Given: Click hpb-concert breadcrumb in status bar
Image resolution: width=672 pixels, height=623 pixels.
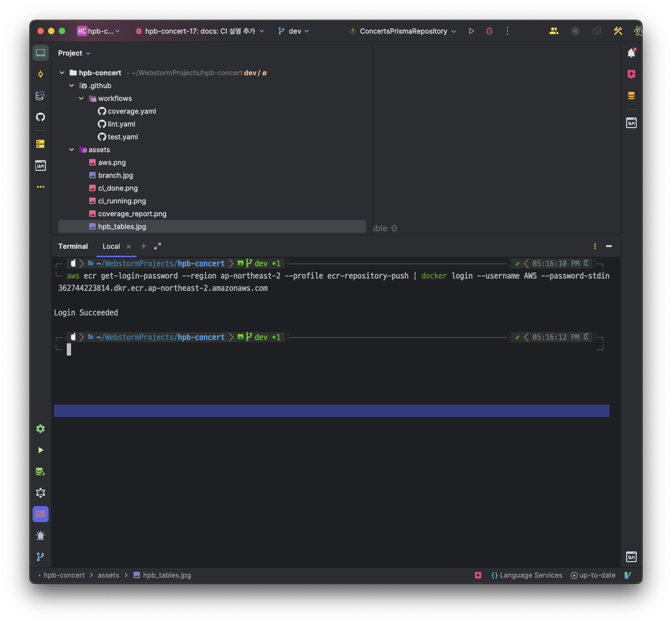Looking at the screenshot, I should point(64,575).
